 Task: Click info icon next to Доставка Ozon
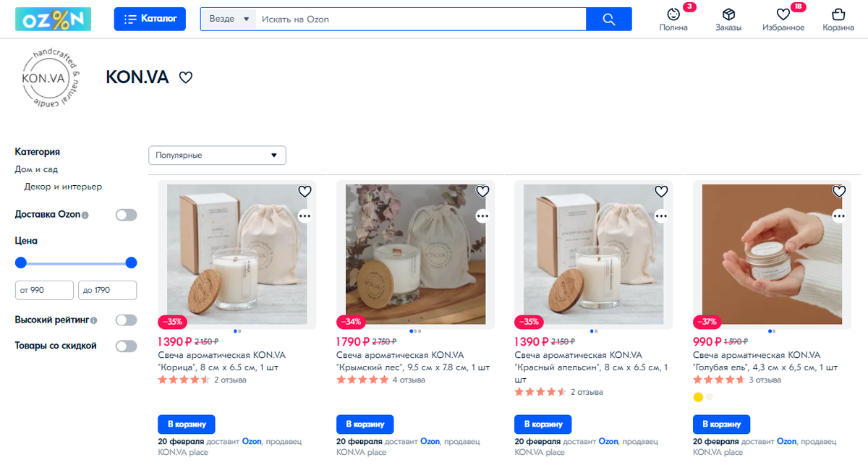click(x=85, y=216)
